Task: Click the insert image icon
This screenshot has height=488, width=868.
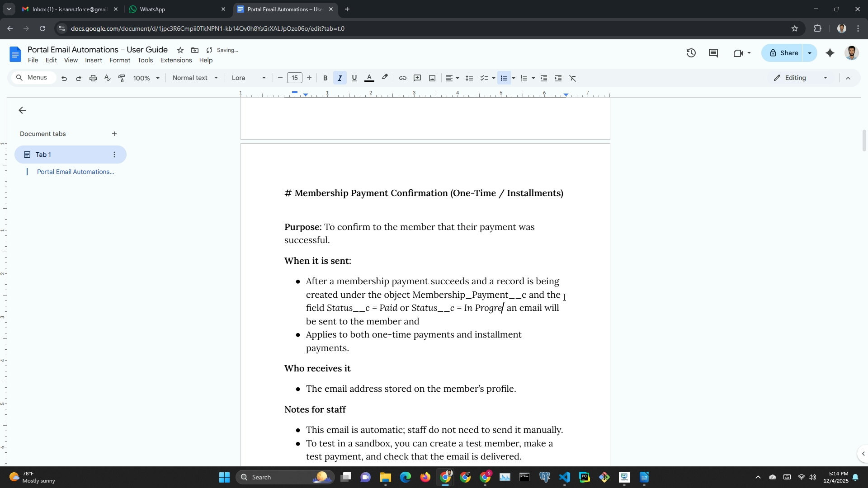Action: coord(432,78)
